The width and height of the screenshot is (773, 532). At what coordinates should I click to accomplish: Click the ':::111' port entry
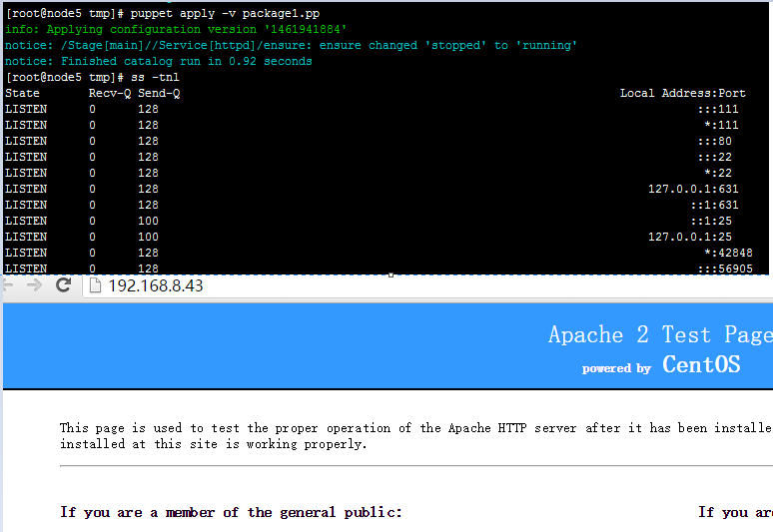[718, 110]
